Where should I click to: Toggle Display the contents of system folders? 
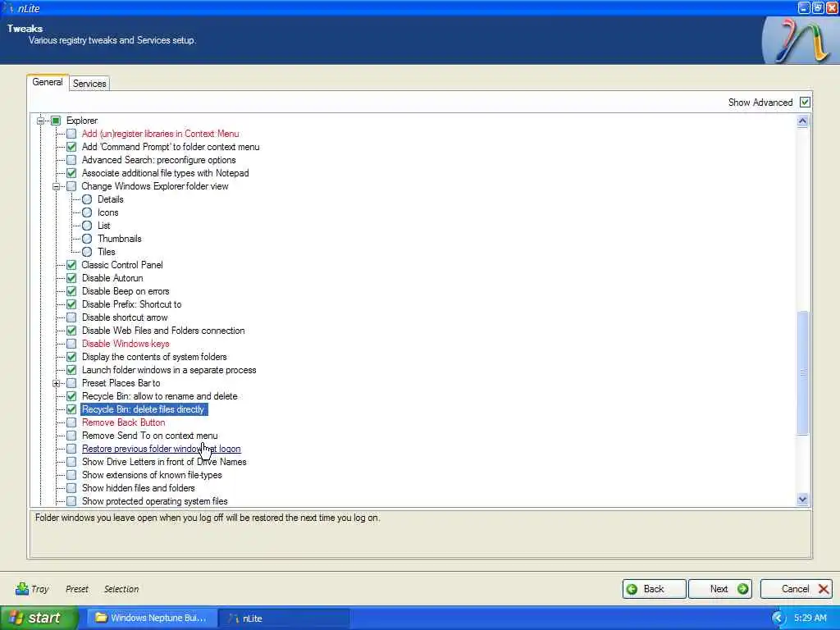[x=71, y=357]
